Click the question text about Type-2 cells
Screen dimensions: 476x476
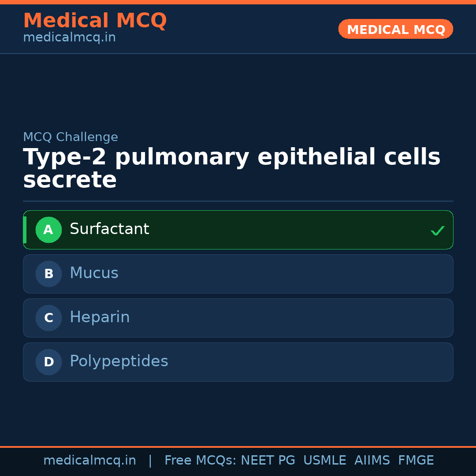[x=231, y=168]
